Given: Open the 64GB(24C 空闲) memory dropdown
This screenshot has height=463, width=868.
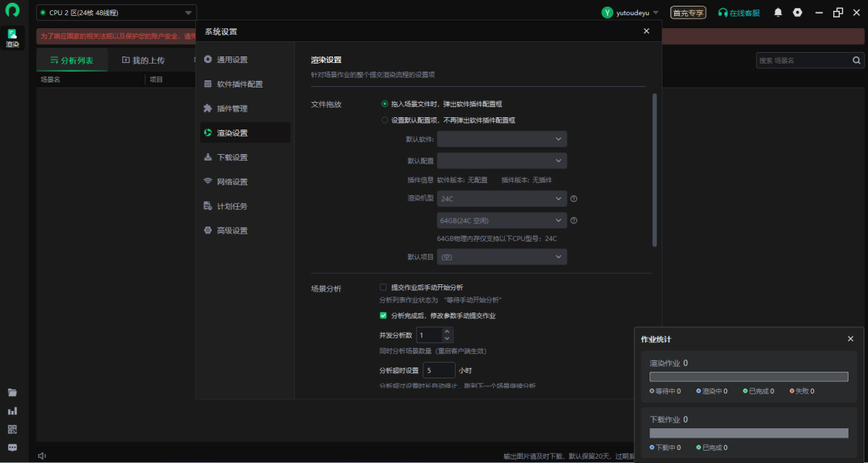Looking at the screenshot, I should tap(501, 221).
